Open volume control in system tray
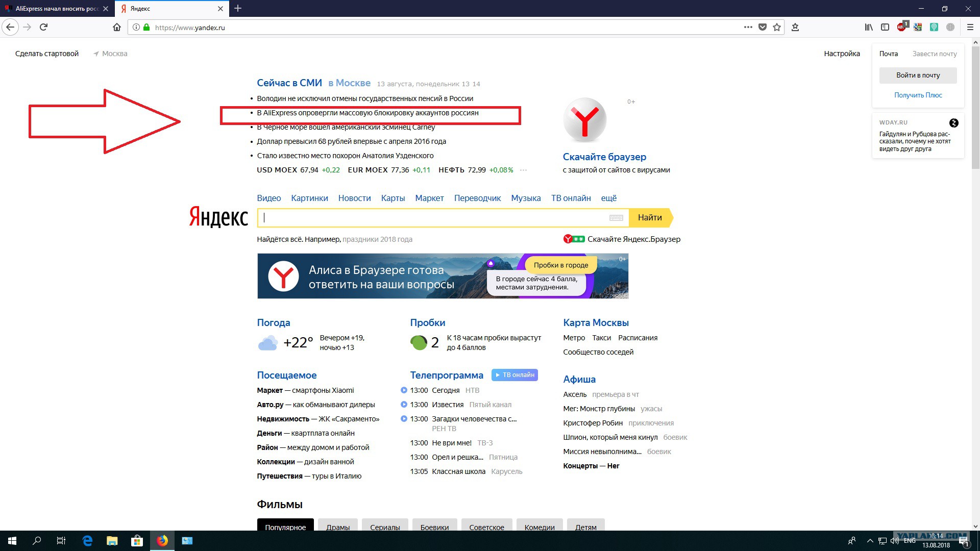Screen dimensions: 980x551 pyautogui.click(x=895, y=541)
